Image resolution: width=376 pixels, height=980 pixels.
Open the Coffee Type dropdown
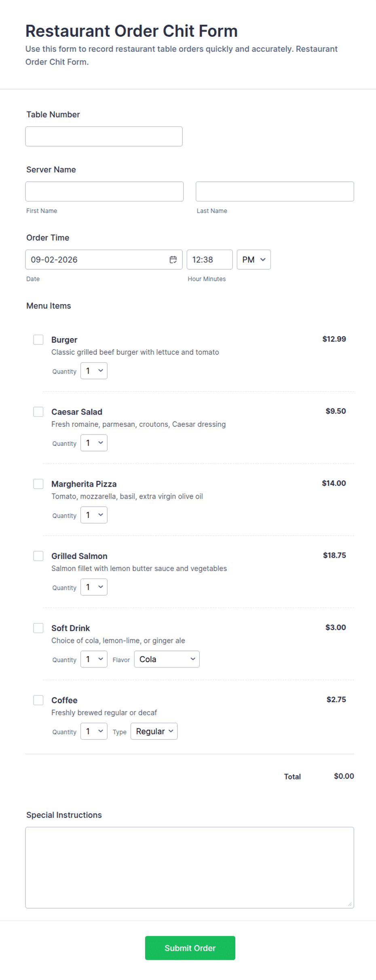[154, 731]
